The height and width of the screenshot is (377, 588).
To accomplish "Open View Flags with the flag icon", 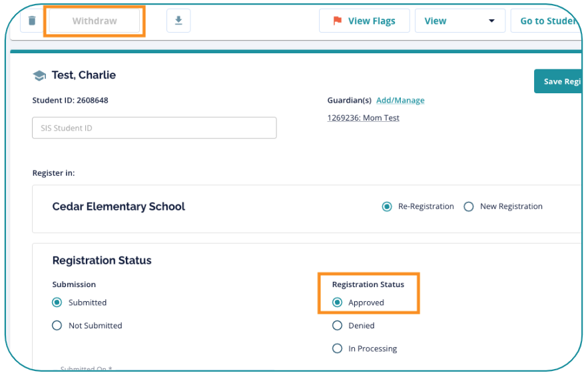I will coord(364,21).
